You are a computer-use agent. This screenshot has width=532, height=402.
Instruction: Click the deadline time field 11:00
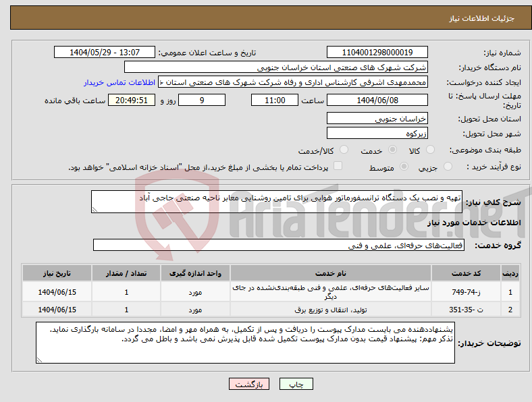point(275,100)
